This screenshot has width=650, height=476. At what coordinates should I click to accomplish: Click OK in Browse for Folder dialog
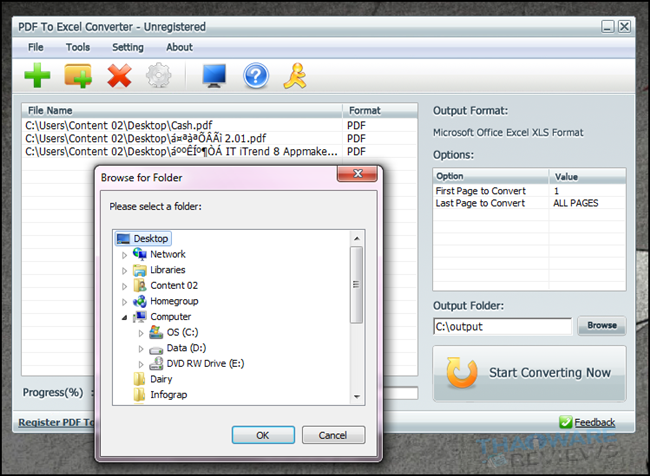[263, 435]
